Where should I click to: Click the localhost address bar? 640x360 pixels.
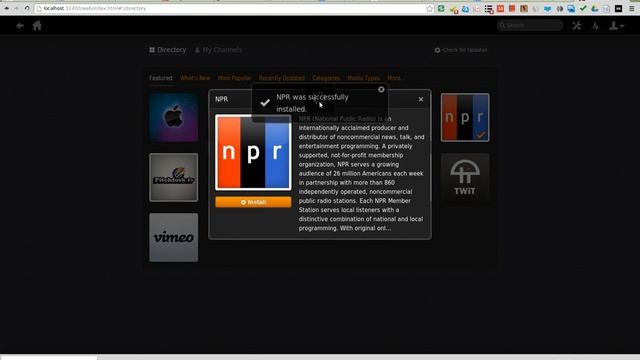coord(233,8)
